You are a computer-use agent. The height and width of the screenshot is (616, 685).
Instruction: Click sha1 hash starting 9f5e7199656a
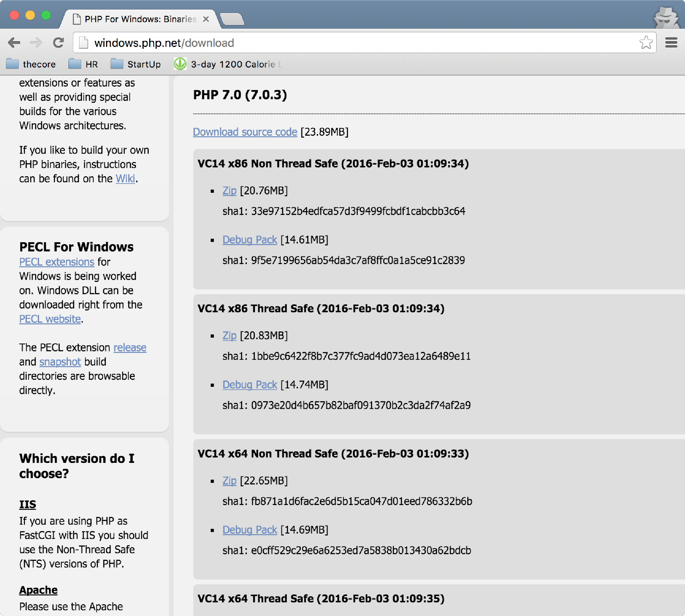click(x=358, y=260)
